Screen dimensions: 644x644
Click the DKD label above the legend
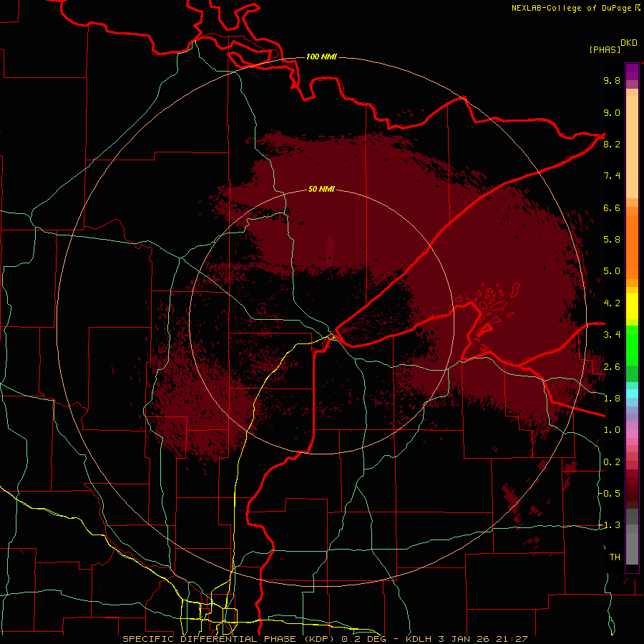pyautogui.click(x=629, y=43)
